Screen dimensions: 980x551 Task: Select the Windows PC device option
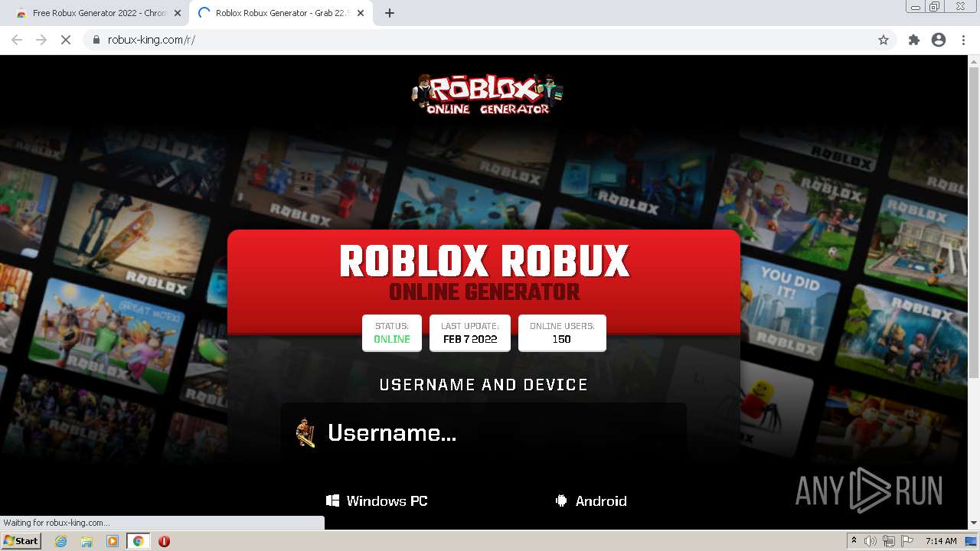pyautogui.click(x=377, y=500)
